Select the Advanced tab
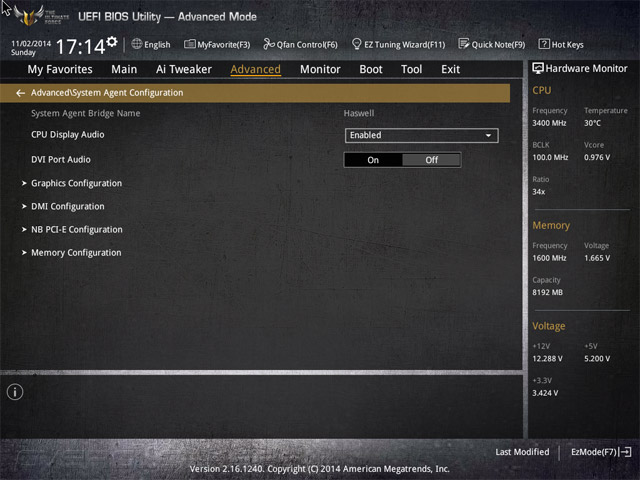This screenshot has height=480, width=640. [256, 69]
